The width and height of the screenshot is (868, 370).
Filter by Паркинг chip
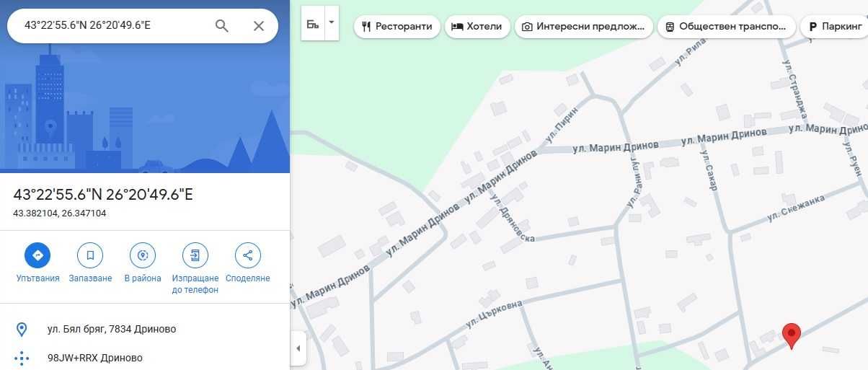click(834, 27)
